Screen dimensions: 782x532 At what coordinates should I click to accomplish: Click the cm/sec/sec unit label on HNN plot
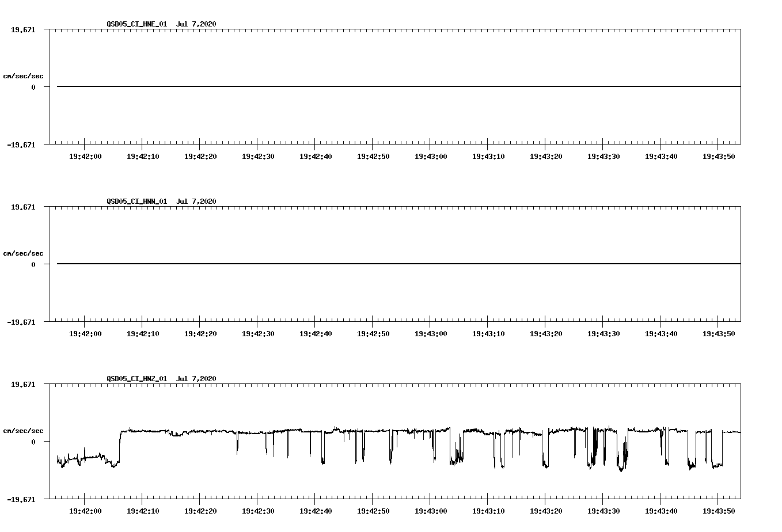(23, 253)
